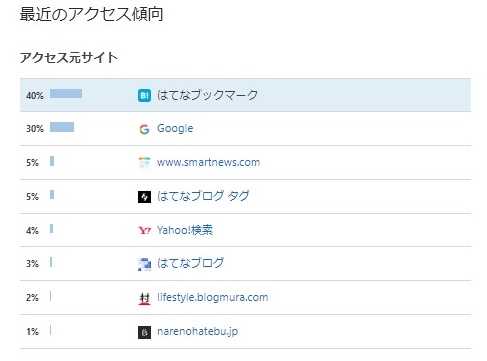
Task: Click the SmartNews favicon icon
Action: pos(144,163)
